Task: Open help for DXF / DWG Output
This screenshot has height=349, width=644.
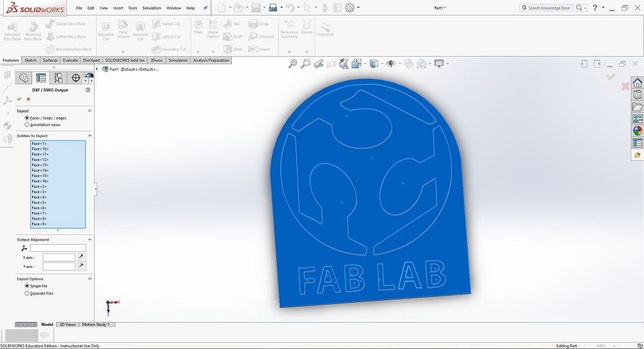Action: [88, 90]
